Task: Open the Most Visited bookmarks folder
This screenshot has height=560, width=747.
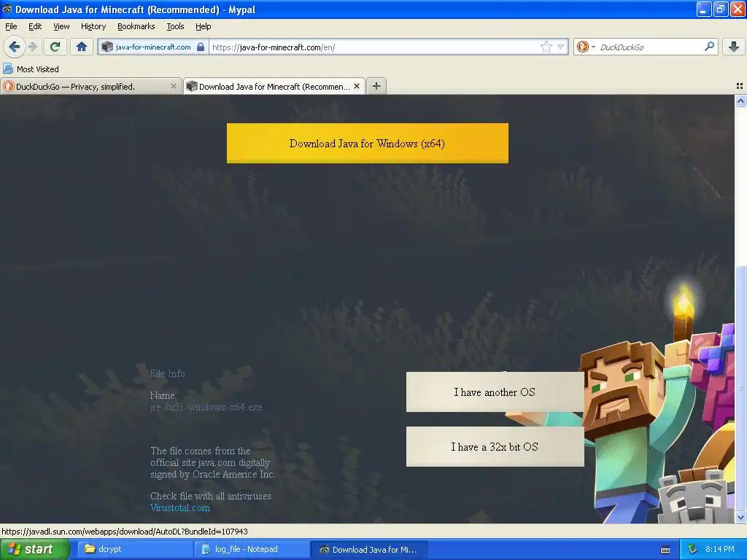Action: click(31, 69)
